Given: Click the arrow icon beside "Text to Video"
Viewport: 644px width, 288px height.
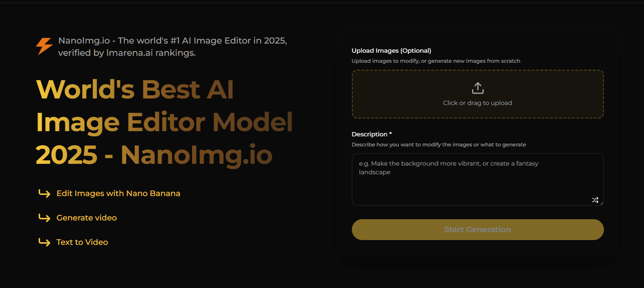Looking at the screenshot, I should click(x=45, y=242).
